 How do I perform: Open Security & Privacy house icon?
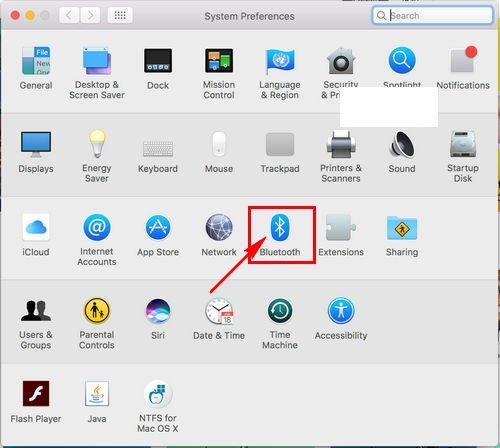[x=341, y=61]
